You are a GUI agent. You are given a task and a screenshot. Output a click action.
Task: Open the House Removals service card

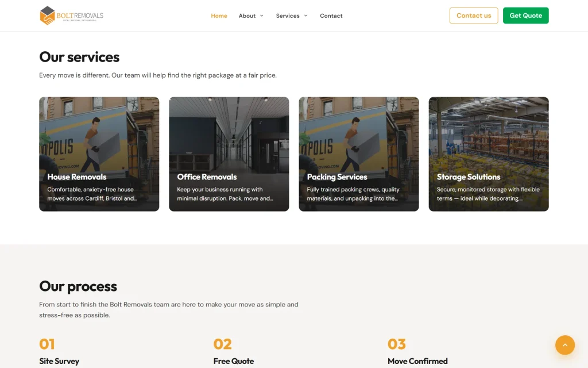coord(99,154)
